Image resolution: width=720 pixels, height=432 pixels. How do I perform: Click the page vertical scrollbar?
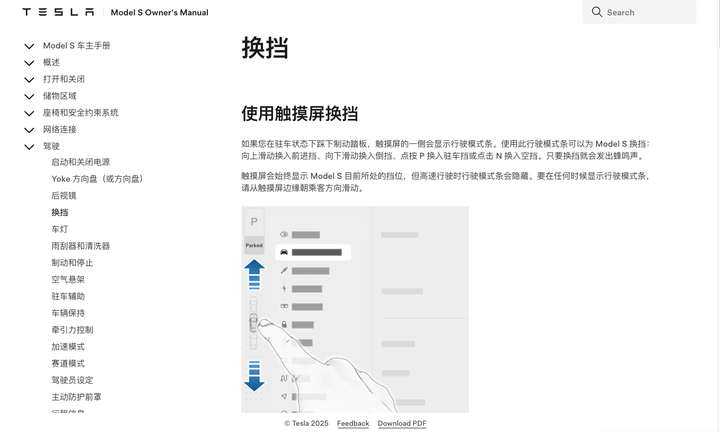tap(718, 23)
